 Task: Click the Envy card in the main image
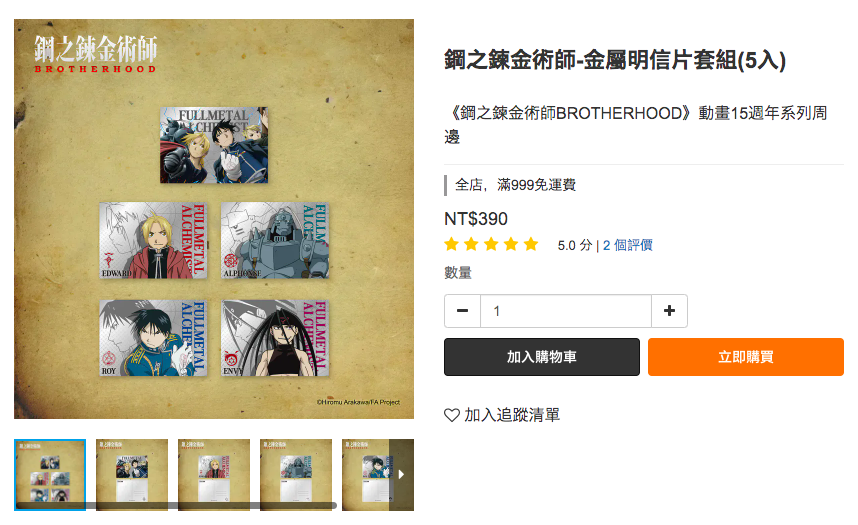pos(275,338)
